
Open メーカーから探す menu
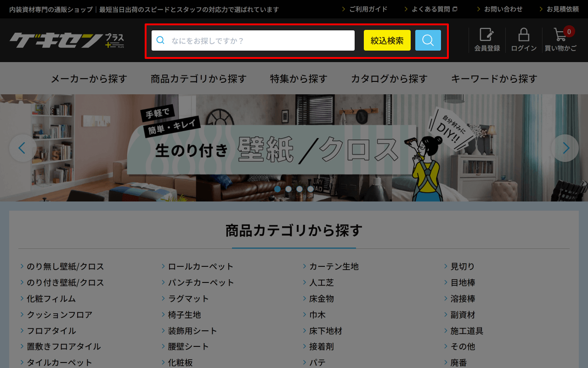(x=89, y=79)
